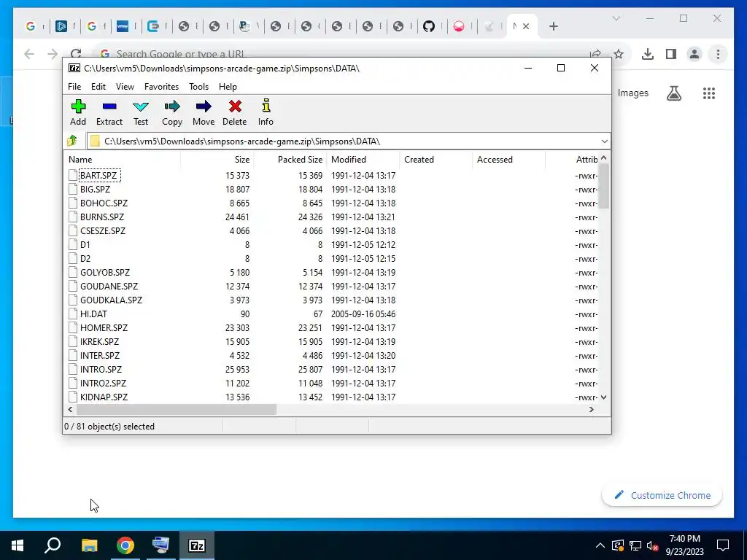Viewport: 747px width, 560px height.
Task: Open the Favorites menu
Action: (x=161, y=87)
